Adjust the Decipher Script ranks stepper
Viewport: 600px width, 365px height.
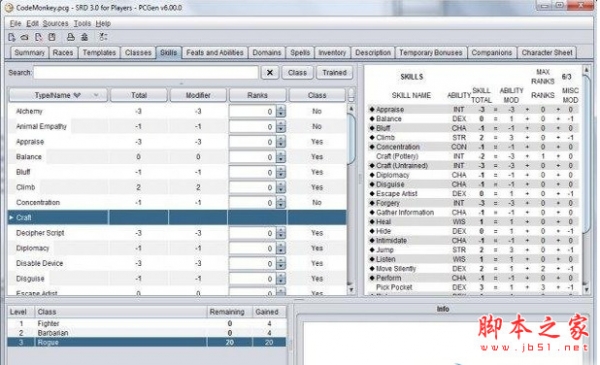(281, 233)
